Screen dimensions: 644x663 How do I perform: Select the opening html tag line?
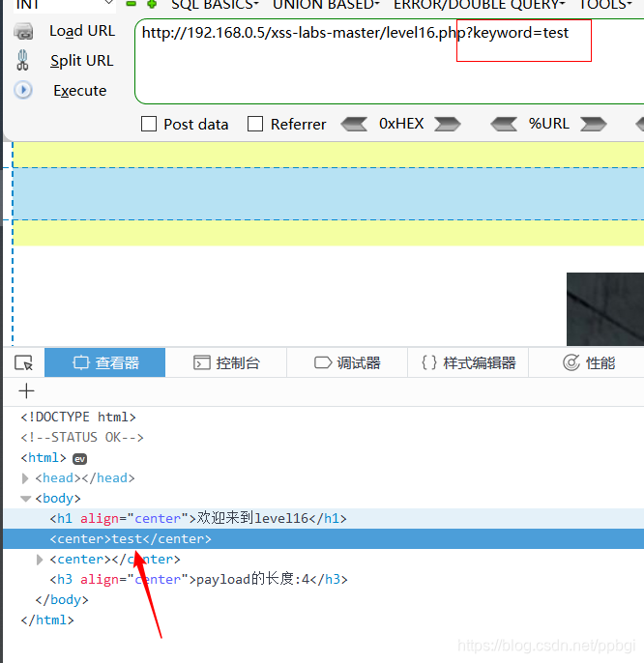[44, 457]
